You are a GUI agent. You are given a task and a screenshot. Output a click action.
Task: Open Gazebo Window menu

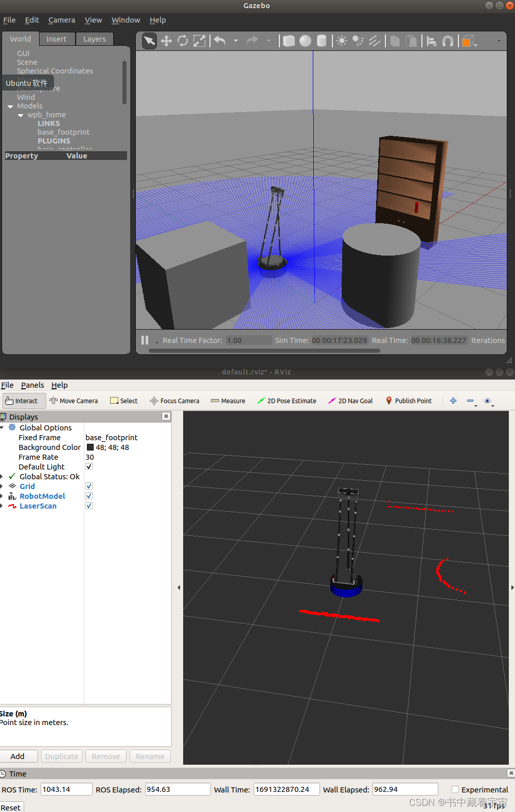(x=126, y=20)
